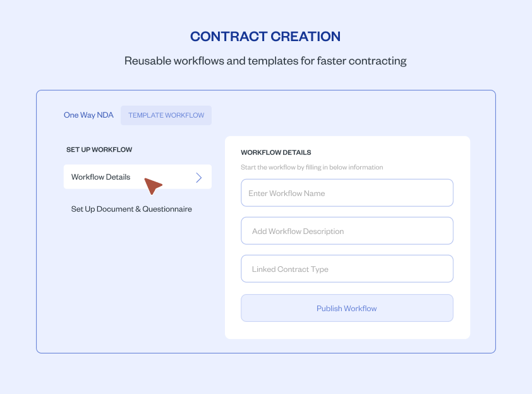The image size is (532, 394).
Task: Select Set Up Document & Questionnaire step
Action: pyautogui.click(x=131, y=209)
